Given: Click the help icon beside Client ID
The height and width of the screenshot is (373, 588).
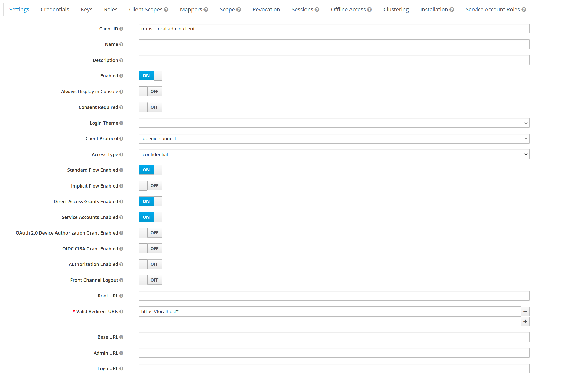Looking at the screenshot, I should coord(121,29).
